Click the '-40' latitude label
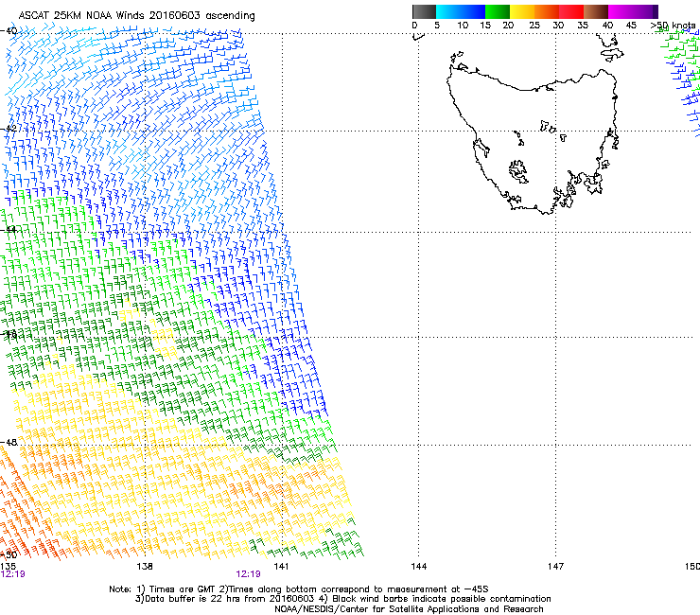 (9, 31)
